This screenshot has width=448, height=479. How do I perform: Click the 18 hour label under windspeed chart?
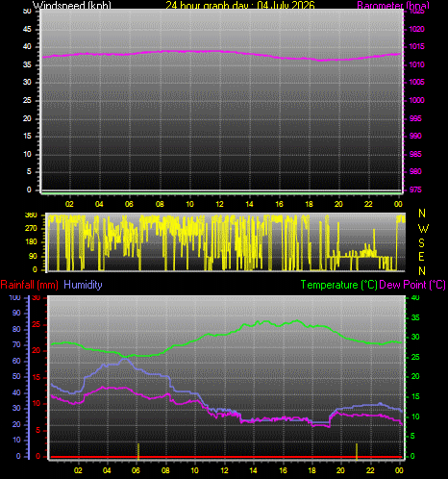pyautogui.click(x=309, y=204)
